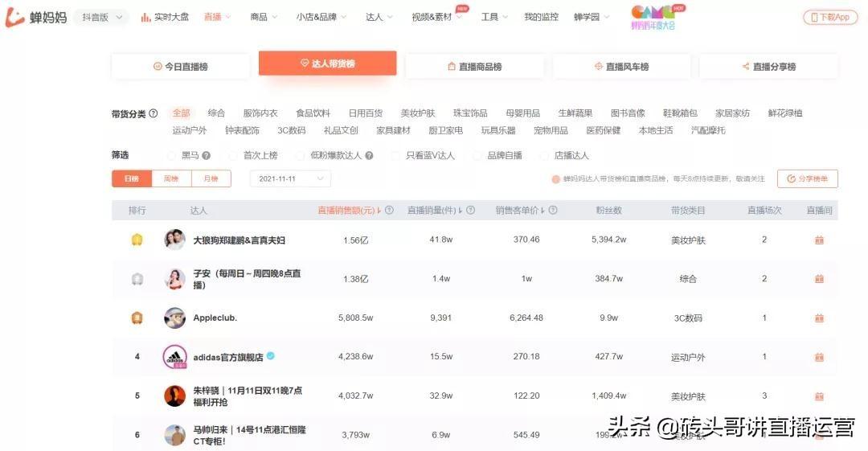Click the help icon beside 销售客单价
Viewport: 868px width, 451px height.
(x=552, y=211)
